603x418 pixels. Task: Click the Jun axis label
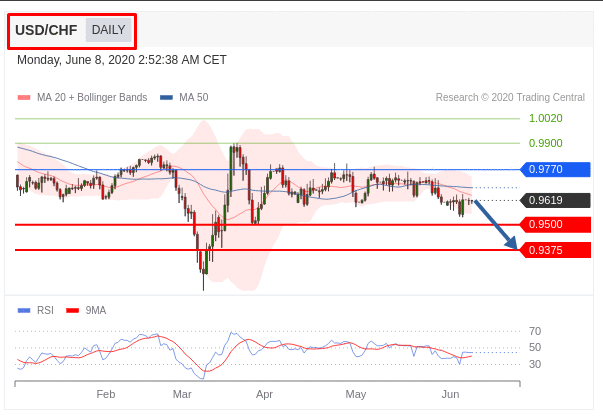click(450, 394)
